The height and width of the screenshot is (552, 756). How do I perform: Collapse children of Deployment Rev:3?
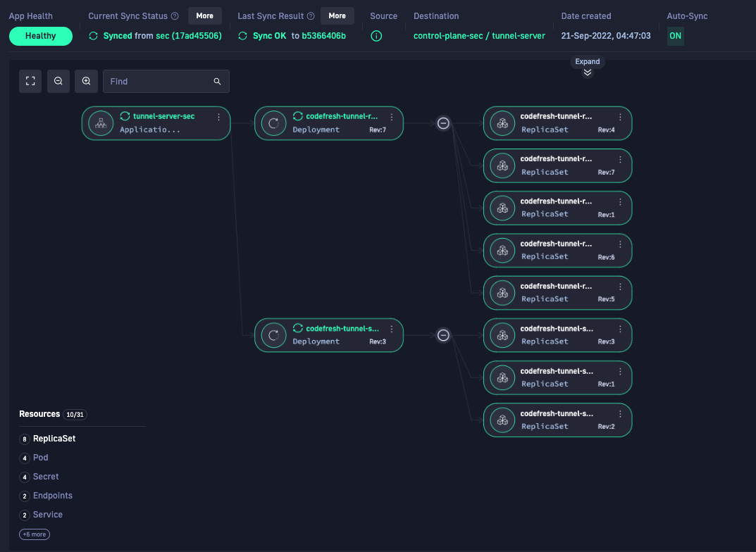(x=443, y=335)
